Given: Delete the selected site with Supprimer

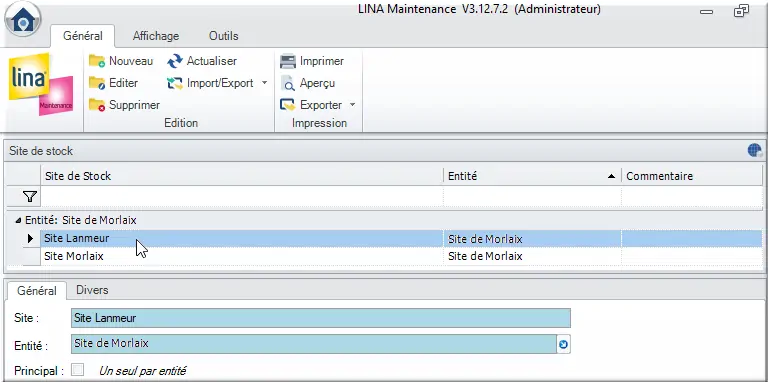Looking at the screenshot, I should click(x=124, y=105).
